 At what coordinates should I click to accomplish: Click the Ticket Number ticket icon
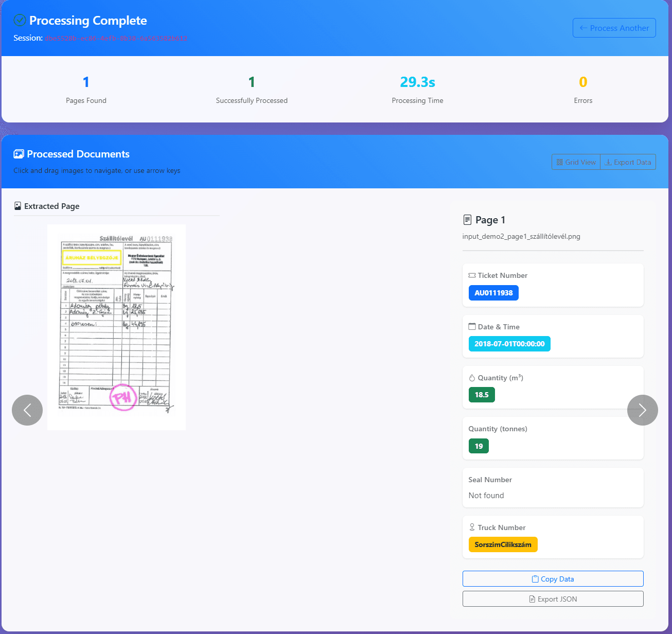(x=472, y=276)
